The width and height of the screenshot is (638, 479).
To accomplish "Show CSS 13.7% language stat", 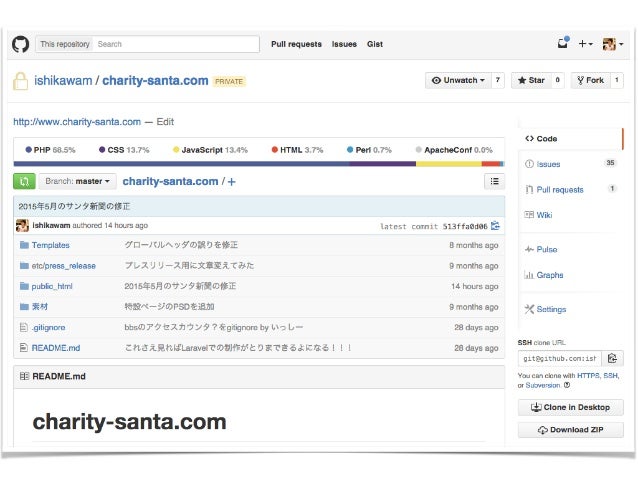I will click(x=124, y=150).
